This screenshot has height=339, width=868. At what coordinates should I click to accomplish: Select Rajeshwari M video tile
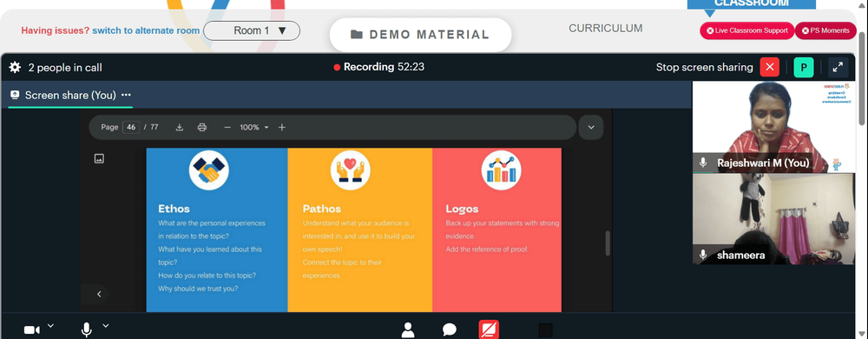774,128
